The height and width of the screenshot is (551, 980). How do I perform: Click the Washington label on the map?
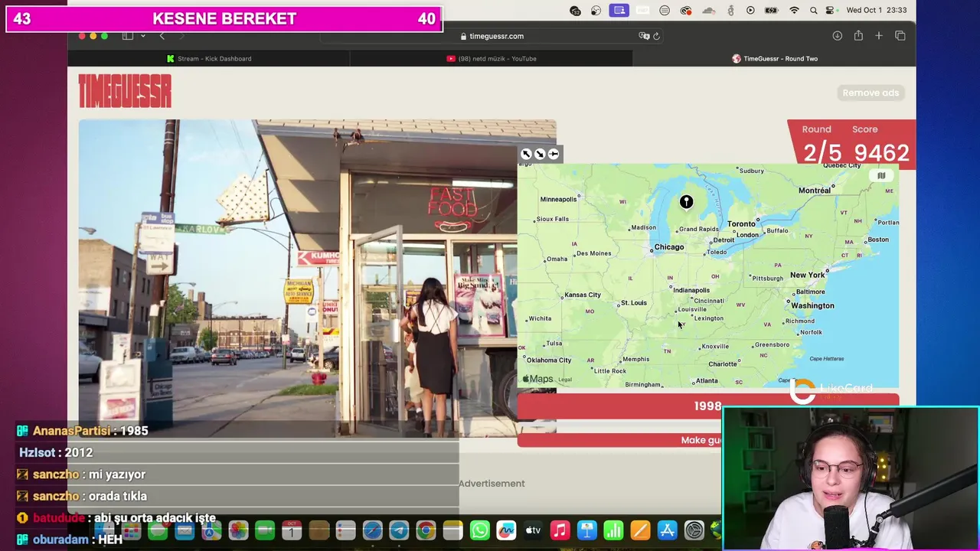click(812, 306)
